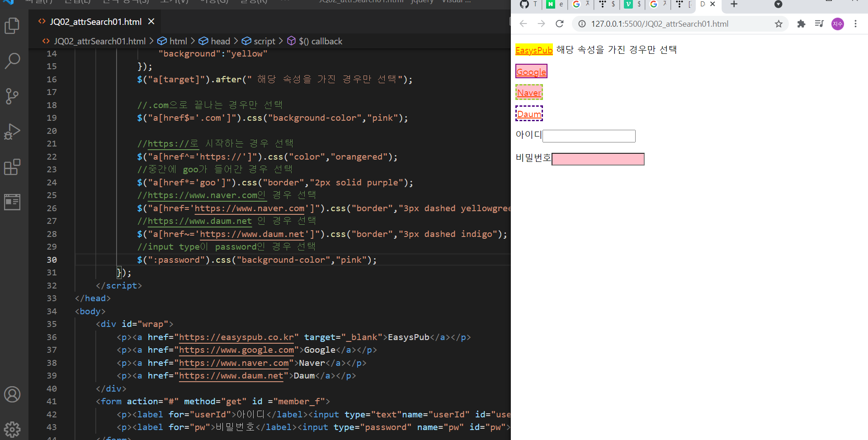Viewport: 868px width, 440px height.
Task: Open the Google link on the page
Action: pos(531,71)
